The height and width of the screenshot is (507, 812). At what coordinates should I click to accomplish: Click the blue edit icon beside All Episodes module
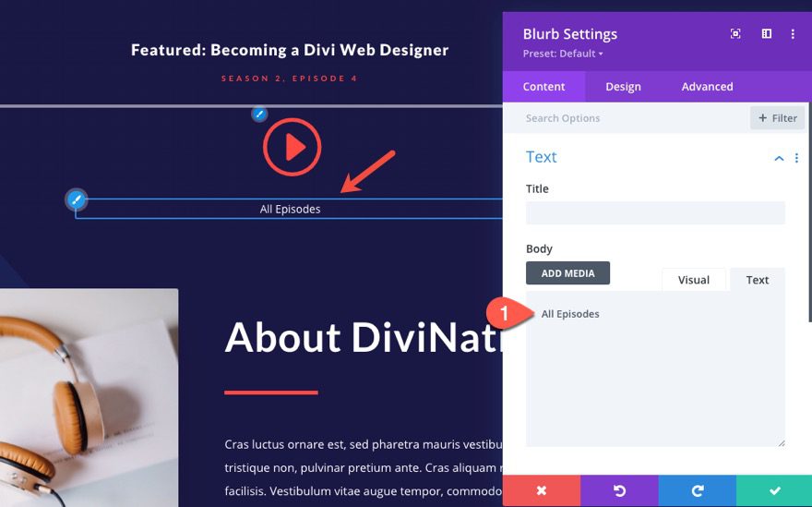click(76, 199)
